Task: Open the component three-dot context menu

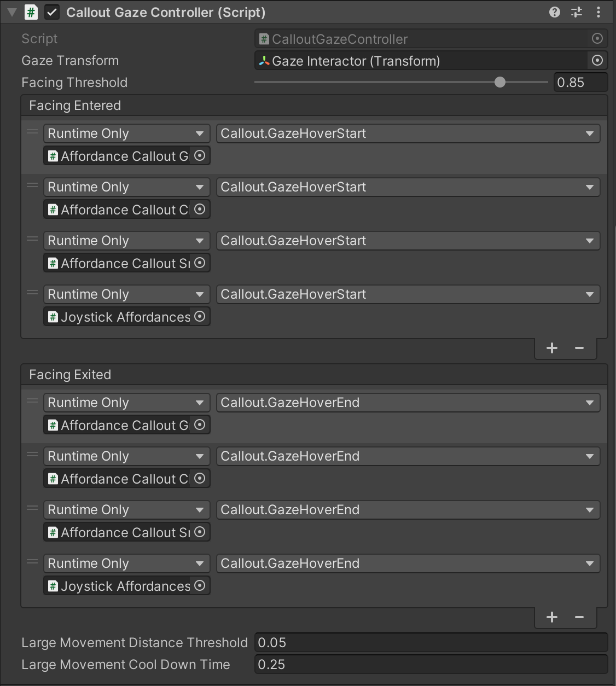Action: click(598, 12)
